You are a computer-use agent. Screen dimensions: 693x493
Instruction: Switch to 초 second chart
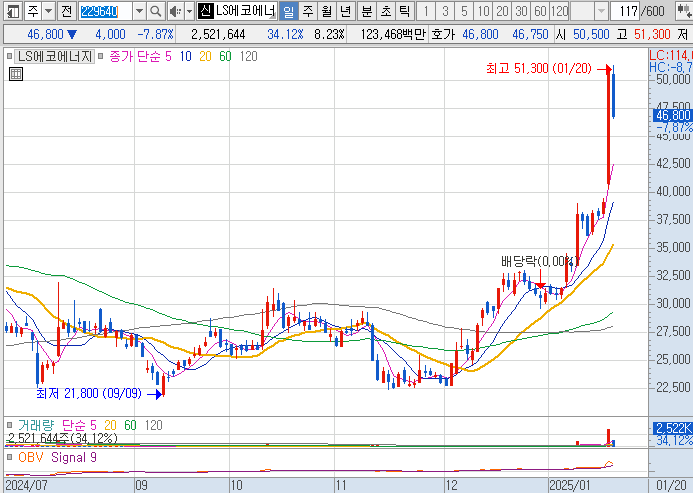[x=386, y=11]
